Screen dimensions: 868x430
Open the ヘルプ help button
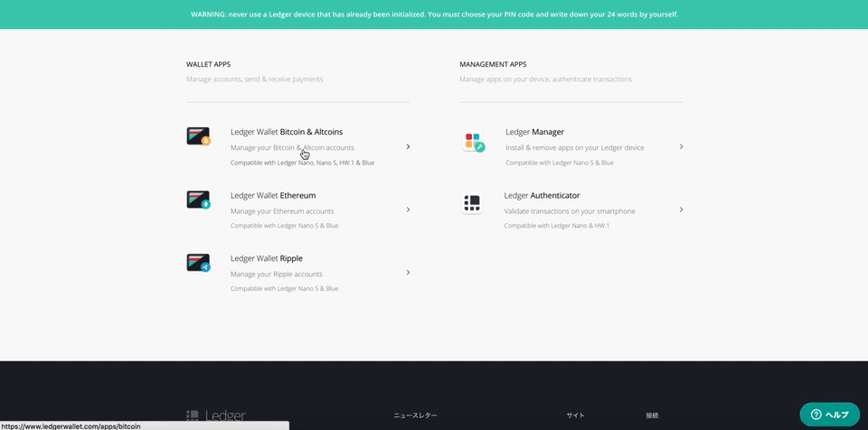click(829, 415)
